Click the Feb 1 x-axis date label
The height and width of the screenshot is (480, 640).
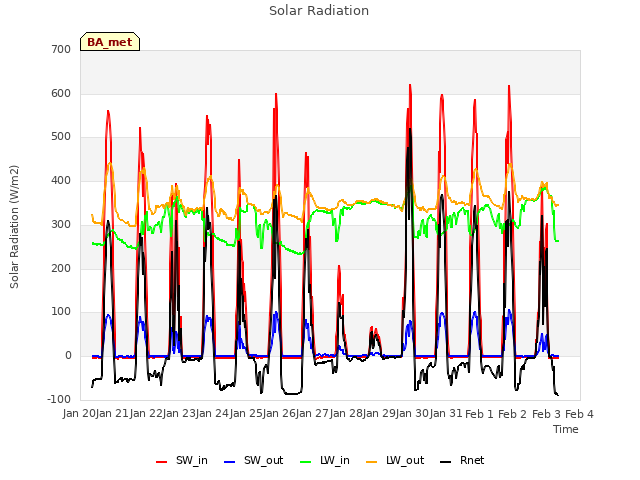[x=479, y=414]
